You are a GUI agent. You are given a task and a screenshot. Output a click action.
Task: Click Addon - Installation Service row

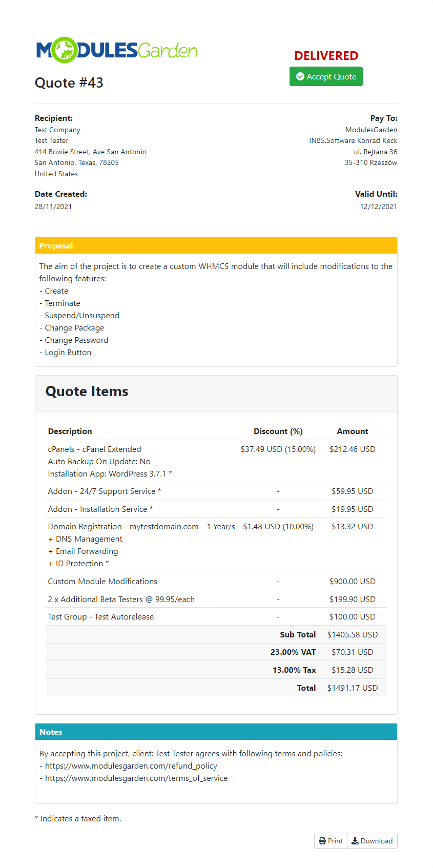pyautogui.click(x=216, y=509)
